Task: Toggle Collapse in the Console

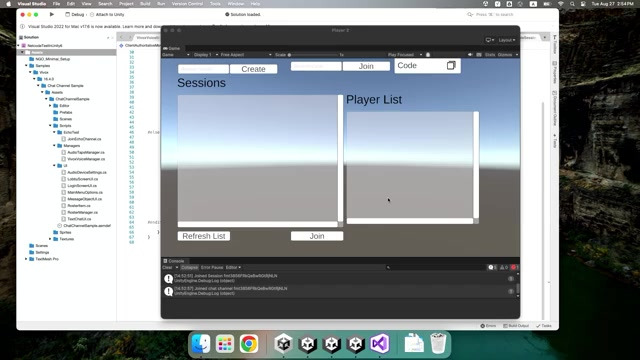Action: coord(189,267)
